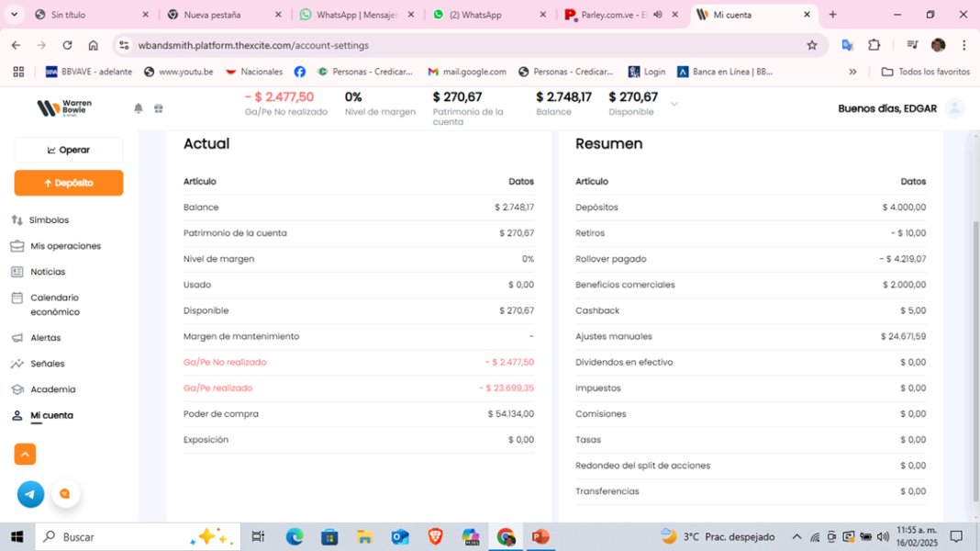Click the notifications bell icon

(139, 108)
